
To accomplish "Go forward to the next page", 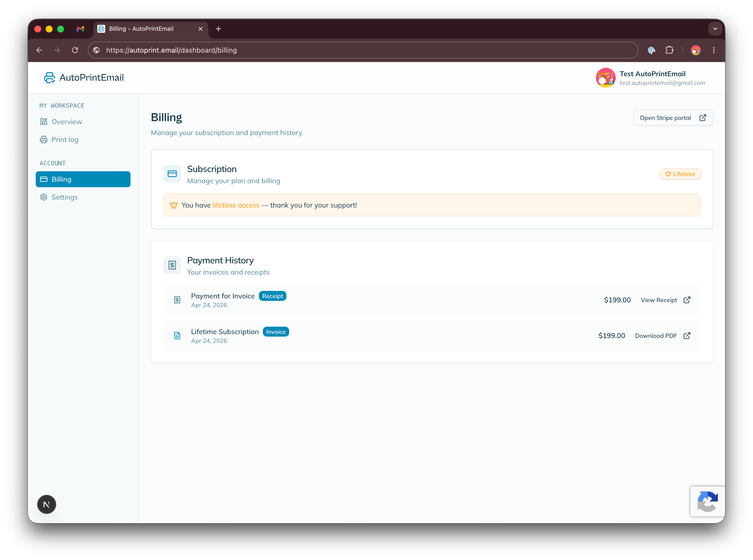I will 57,50.
